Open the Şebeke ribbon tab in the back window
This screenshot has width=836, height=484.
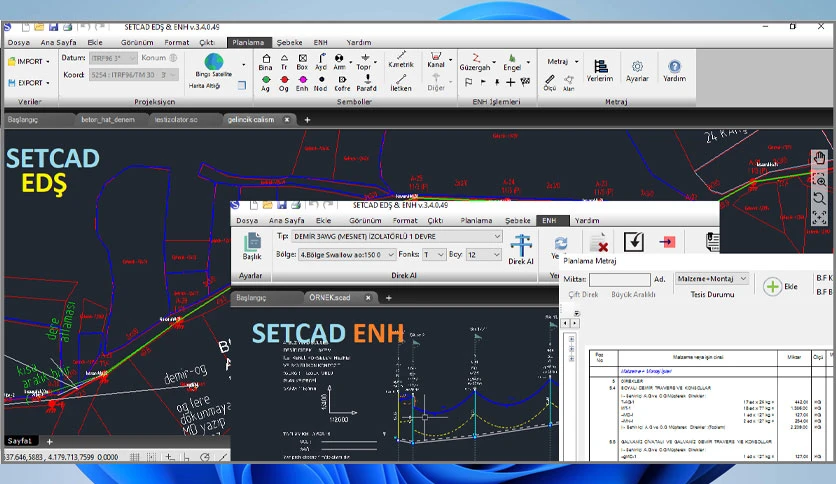click(290, 42)
